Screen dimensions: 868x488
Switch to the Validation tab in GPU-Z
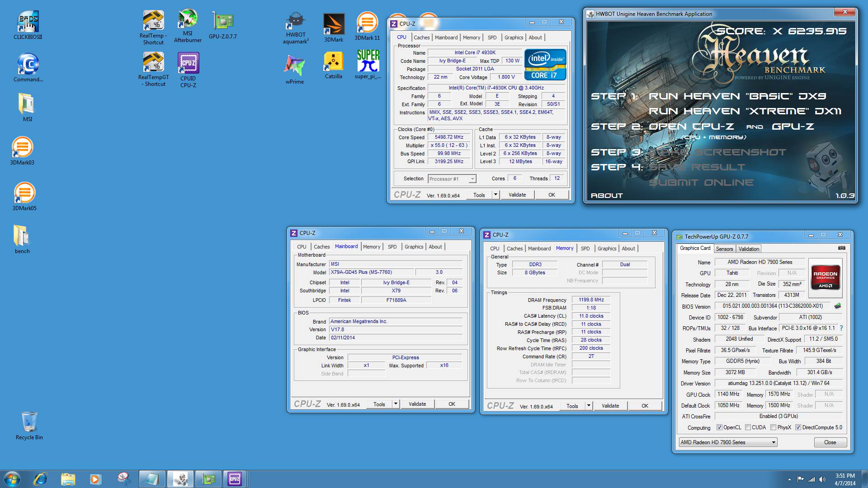(749, 249)
